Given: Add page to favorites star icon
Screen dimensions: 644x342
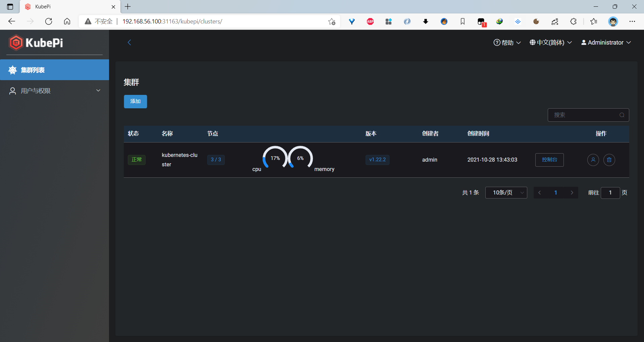Looking at the screenshot, I should (x=332, y=21).
